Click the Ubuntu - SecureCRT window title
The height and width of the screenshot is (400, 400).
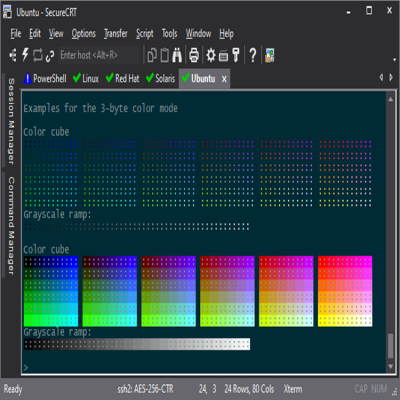pos(47,12)
